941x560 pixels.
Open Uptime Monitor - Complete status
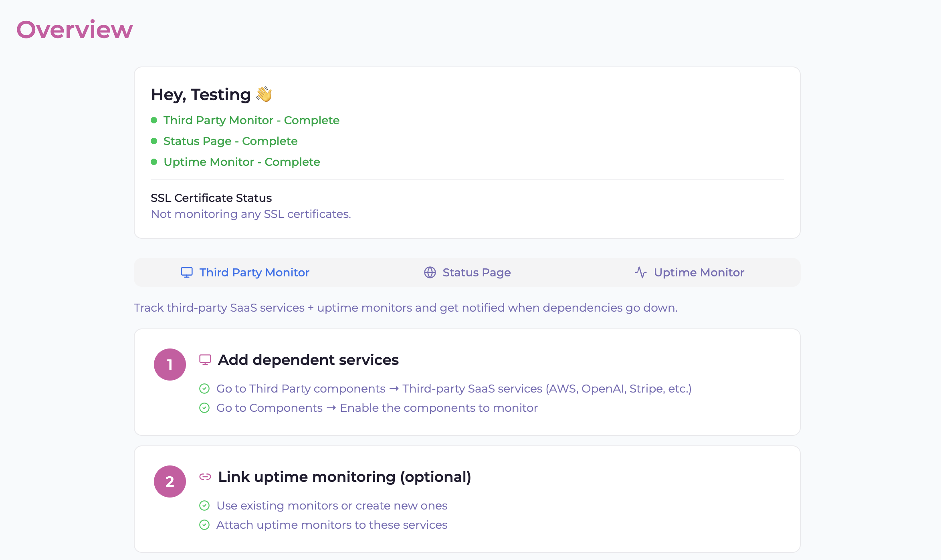(242, 162)
